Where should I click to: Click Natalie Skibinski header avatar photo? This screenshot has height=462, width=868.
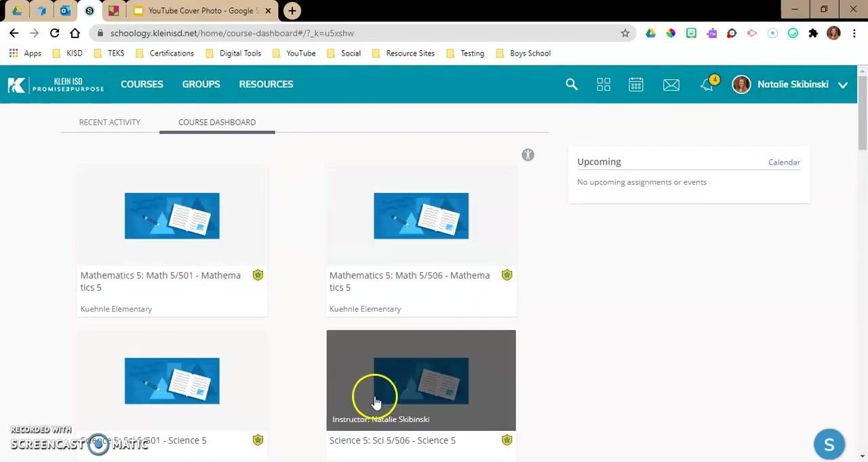click(741, 85)
